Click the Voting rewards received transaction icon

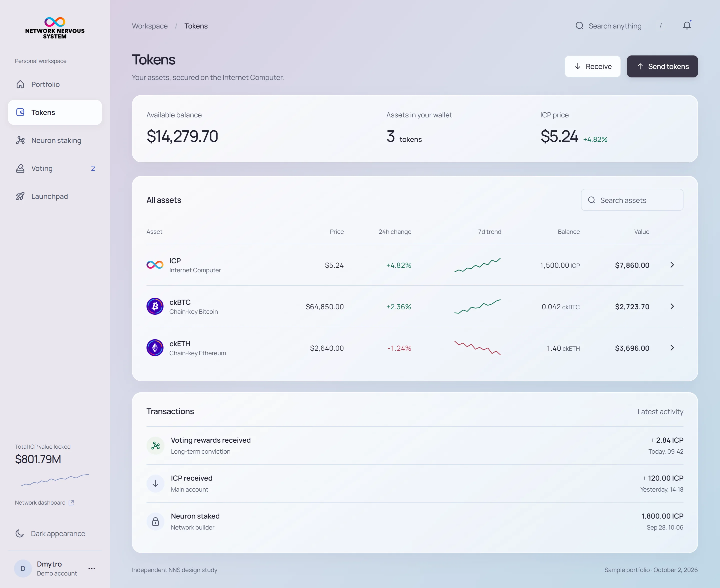click(x=155, y=445)
